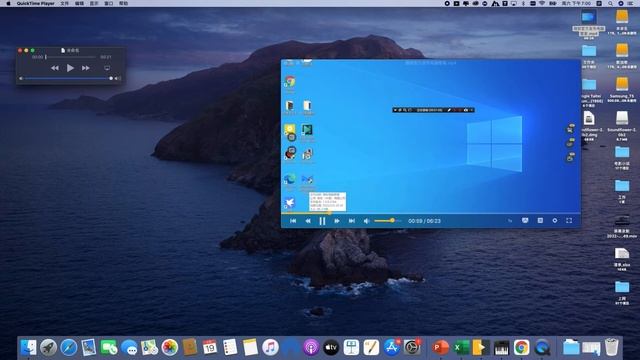Pause the video in the blue player

coord(322,221)
